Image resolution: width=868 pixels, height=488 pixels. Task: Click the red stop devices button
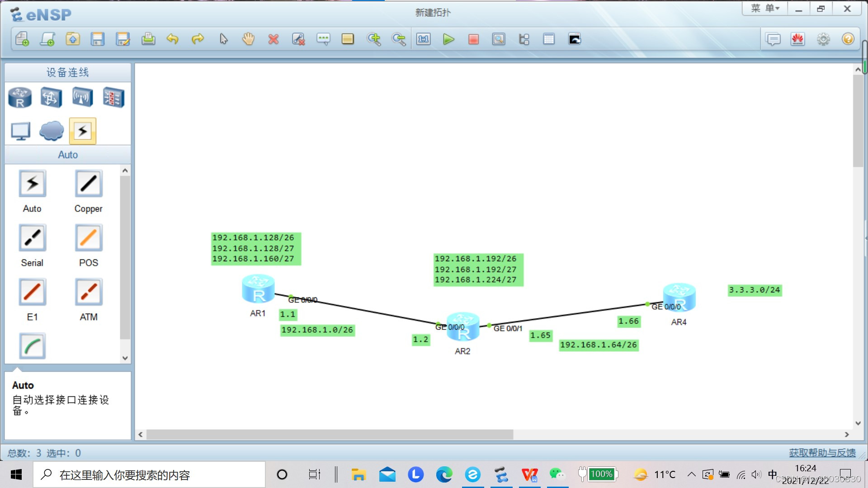point(473,39)
